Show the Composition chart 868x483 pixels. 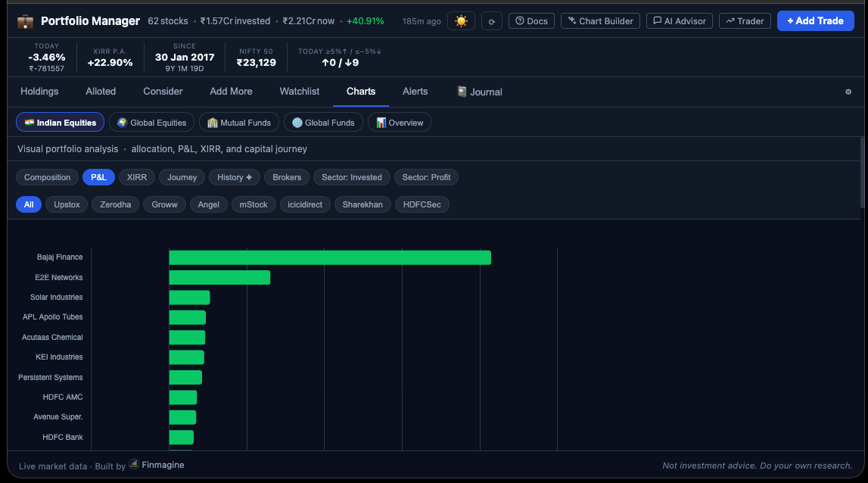click(x=47, y=177)
